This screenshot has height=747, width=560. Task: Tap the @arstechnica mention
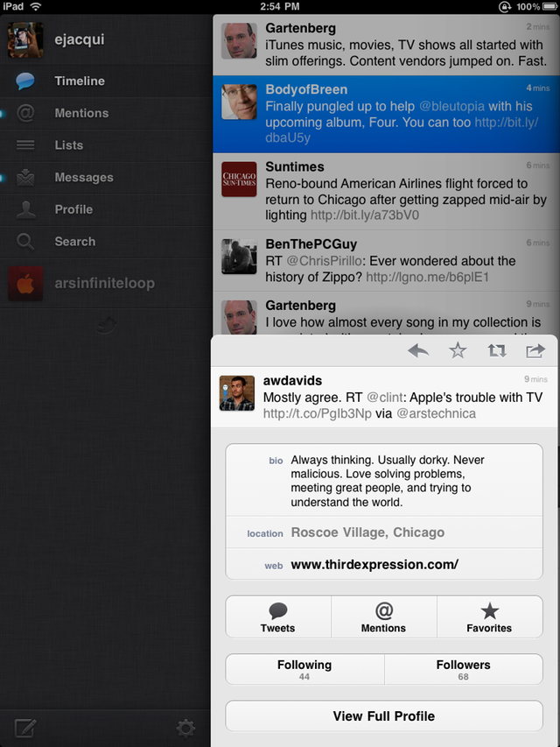tap(437, 413)
